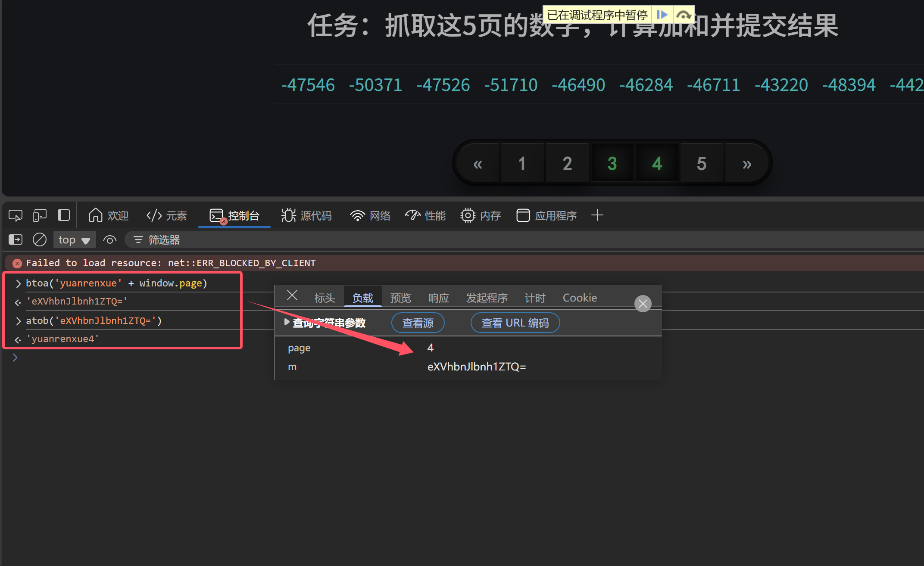The width and height of the screenshot is (924, 566).
Task: Step over next function call icon
Action: 684,15
